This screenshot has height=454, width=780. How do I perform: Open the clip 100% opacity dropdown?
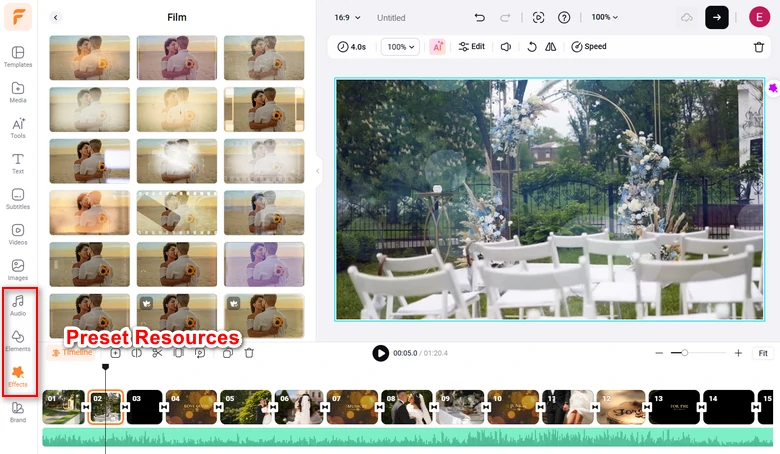point(400,47)
